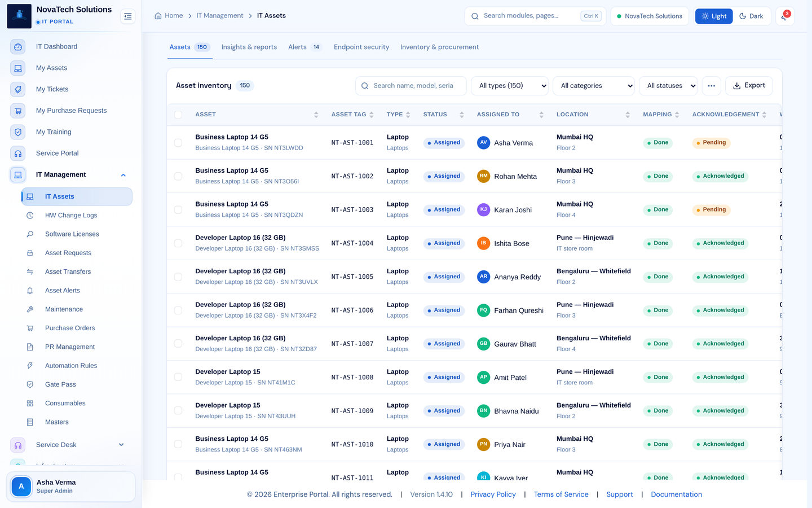Click the sidebar collapse icon
This screenshot has width=812, height=508.
pos(128,16)
